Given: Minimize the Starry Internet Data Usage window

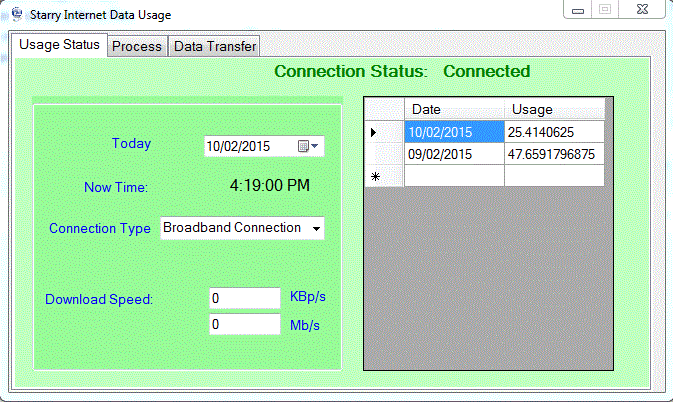Looking at the screenshot, I should pos(578,9).
